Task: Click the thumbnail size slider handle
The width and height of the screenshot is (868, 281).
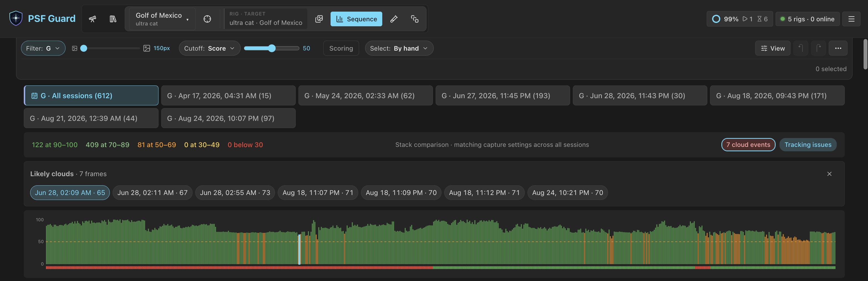Action: pos(84,48)
